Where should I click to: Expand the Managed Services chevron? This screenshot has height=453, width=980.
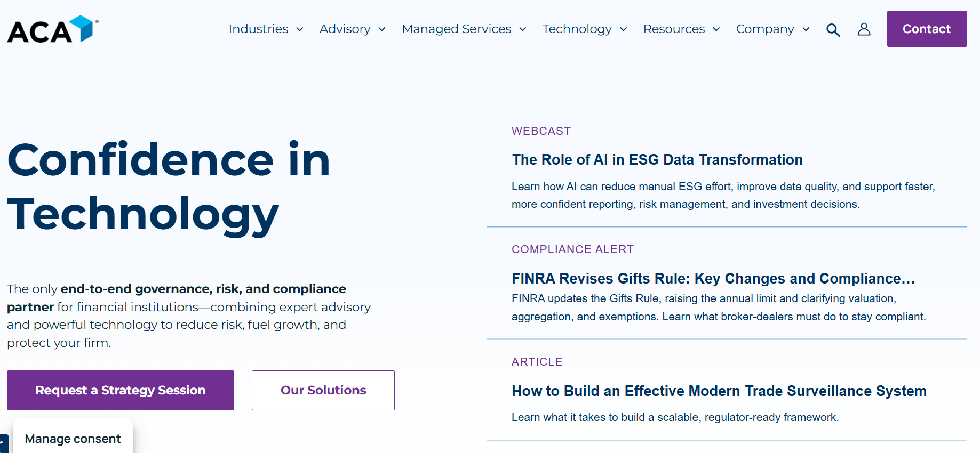coord(523,29)
